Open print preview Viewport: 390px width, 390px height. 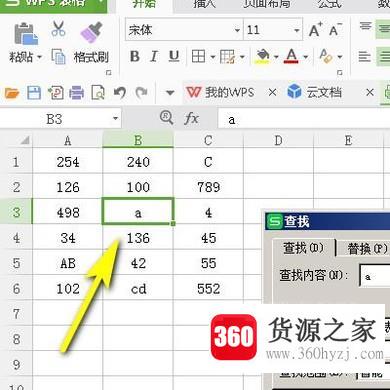click(x=98, y=92)
